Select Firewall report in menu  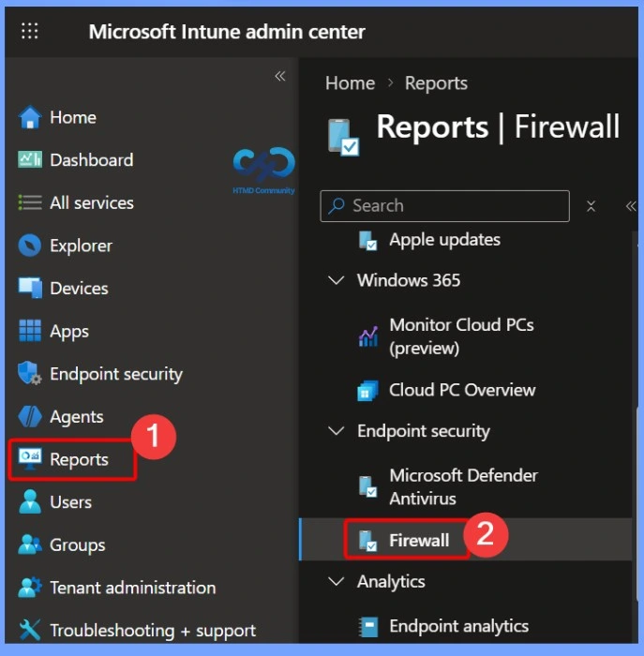[419, 540]
